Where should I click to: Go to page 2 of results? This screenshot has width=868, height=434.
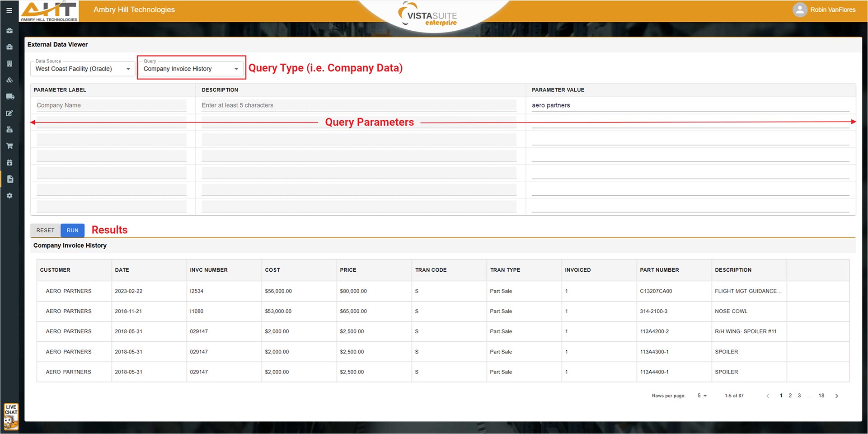point(790,396)
